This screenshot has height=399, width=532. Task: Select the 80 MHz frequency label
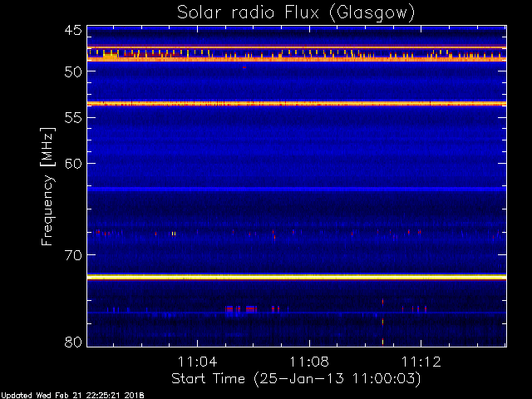tap(73, 342)
